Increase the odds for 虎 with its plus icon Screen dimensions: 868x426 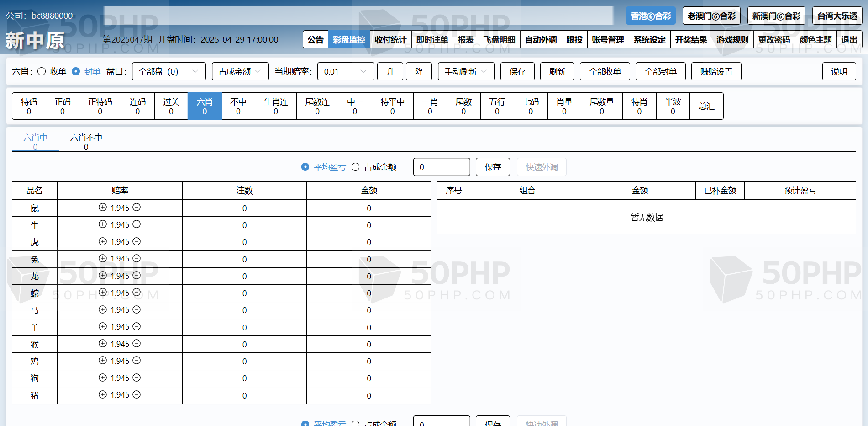[103, 241]
